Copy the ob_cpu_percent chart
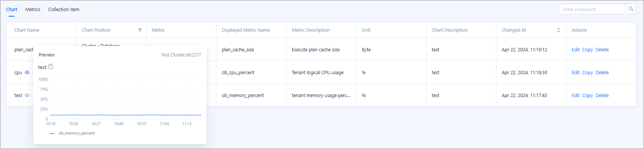This screenshot has width=644, height=149. tap(587, 73)
